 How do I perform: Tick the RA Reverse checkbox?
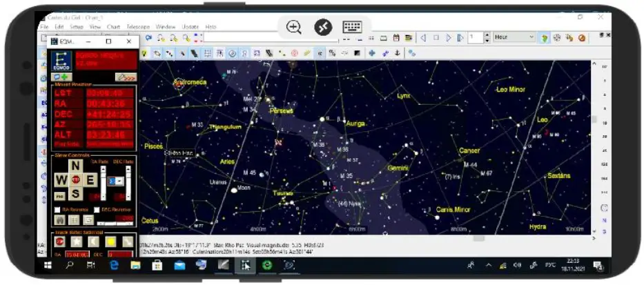coord(57,210)
